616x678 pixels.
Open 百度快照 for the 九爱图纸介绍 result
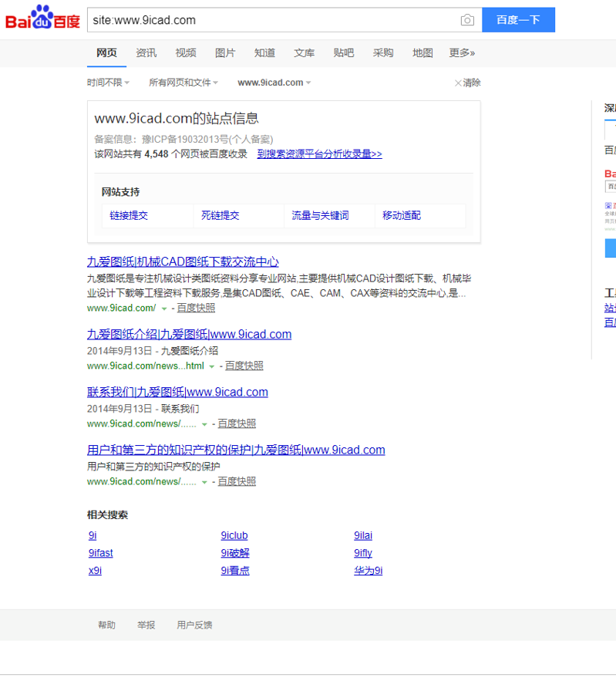(x=244, y=366)
